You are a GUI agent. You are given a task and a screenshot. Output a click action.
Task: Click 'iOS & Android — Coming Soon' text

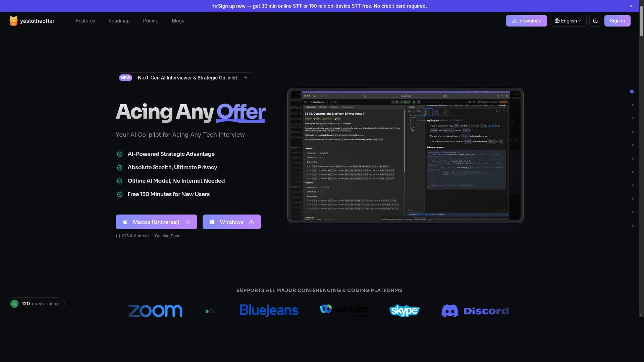(x=151, y=236)
